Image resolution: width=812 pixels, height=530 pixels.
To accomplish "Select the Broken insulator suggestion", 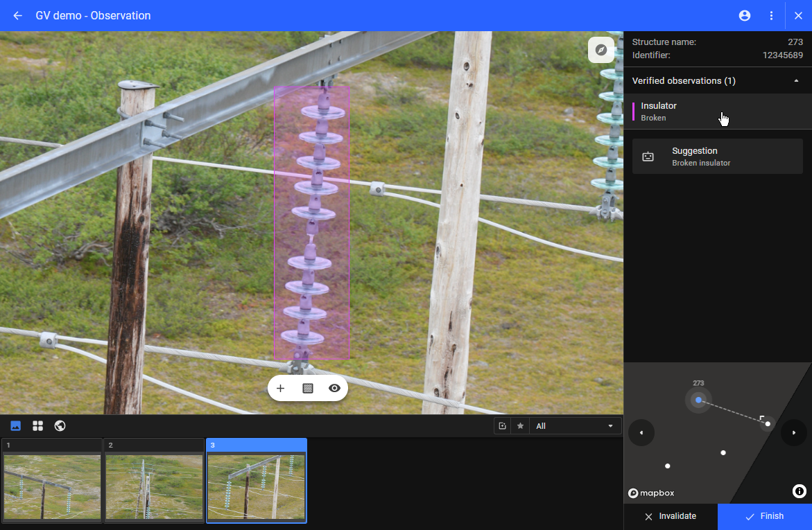I will click(x=717, y=157).
